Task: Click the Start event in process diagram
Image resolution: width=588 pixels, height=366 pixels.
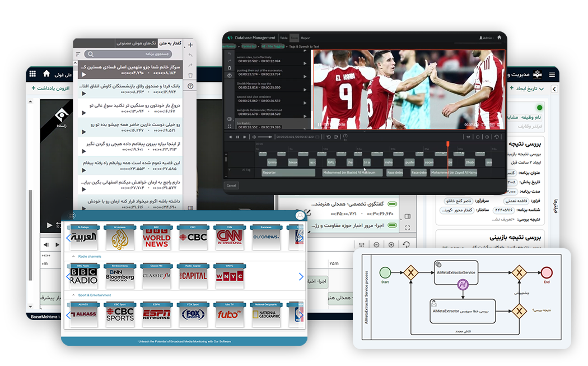Action: tap(385, 272)
